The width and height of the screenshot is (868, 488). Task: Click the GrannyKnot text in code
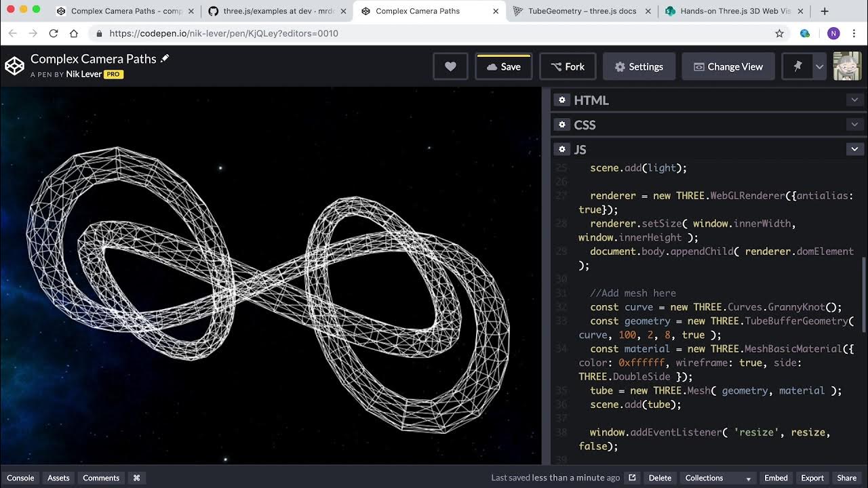[797, 307]
